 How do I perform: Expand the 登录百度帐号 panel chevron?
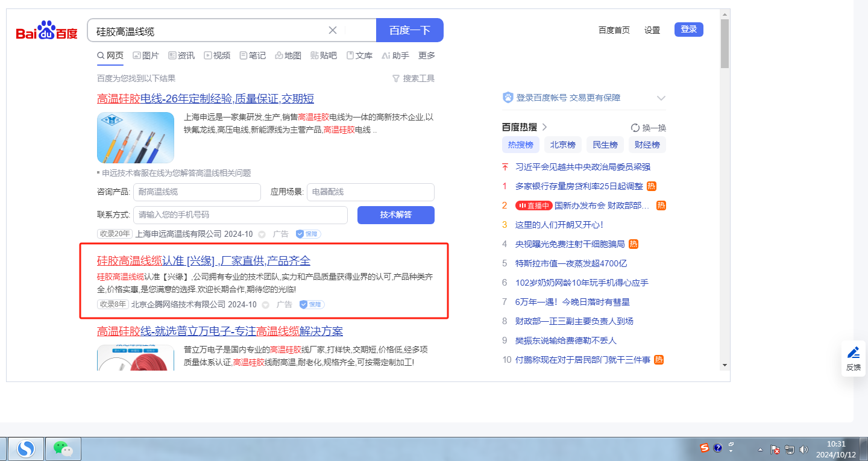click(661, 98)
